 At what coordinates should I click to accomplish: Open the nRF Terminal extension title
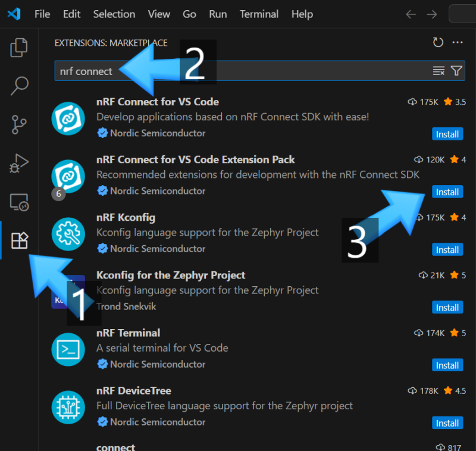click(128, 333)
